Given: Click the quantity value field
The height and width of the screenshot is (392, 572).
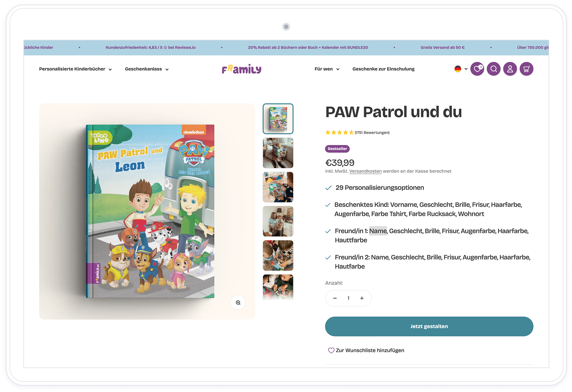Looking at the screenshot, I should 349,298.
